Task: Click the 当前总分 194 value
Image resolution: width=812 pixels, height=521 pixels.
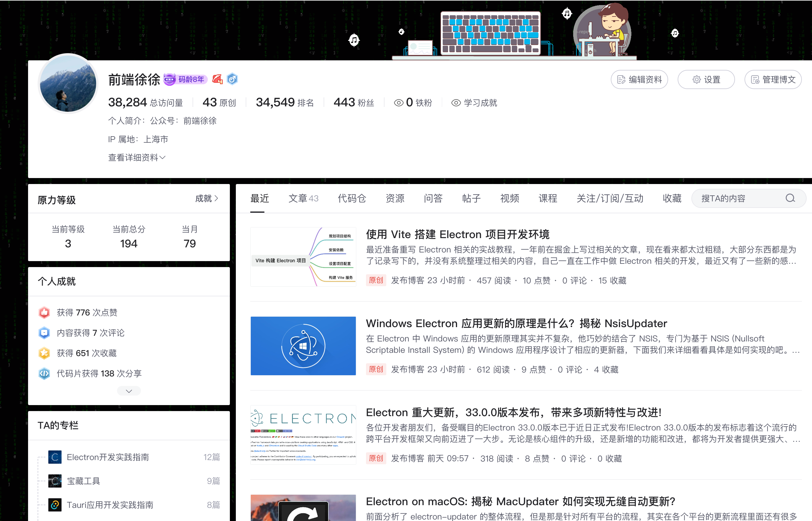Action: (129, 243)
